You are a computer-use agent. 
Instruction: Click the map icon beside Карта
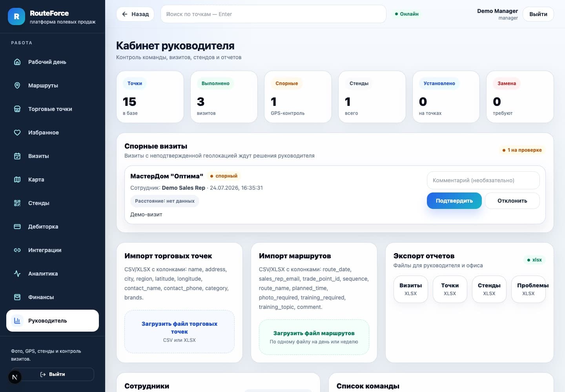pyautogui.click(x=17, y=180)
